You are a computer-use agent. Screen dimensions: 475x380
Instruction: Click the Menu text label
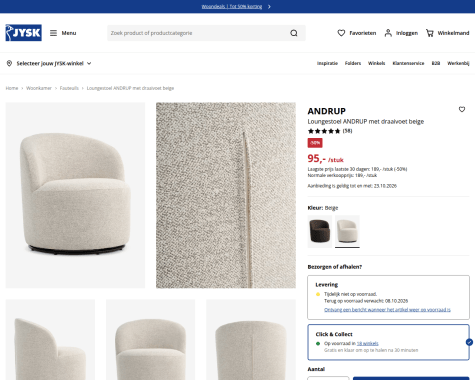coord(69,33)
